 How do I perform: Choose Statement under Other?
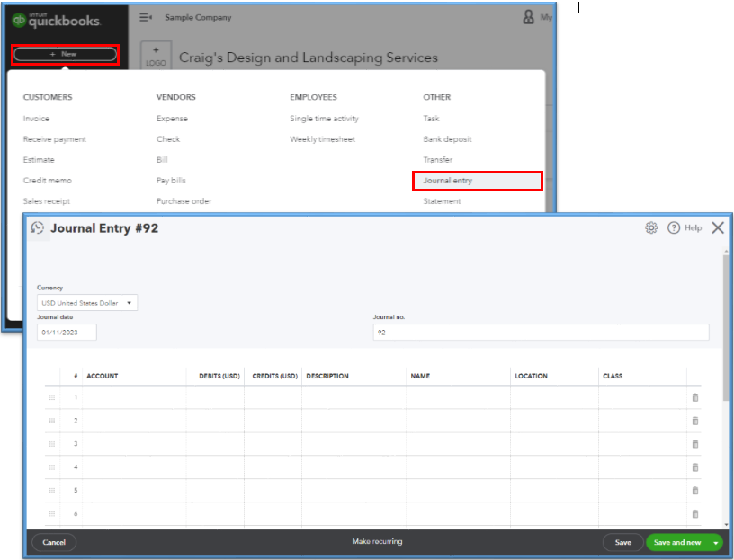pyautogui.click(x=442, y=201)
